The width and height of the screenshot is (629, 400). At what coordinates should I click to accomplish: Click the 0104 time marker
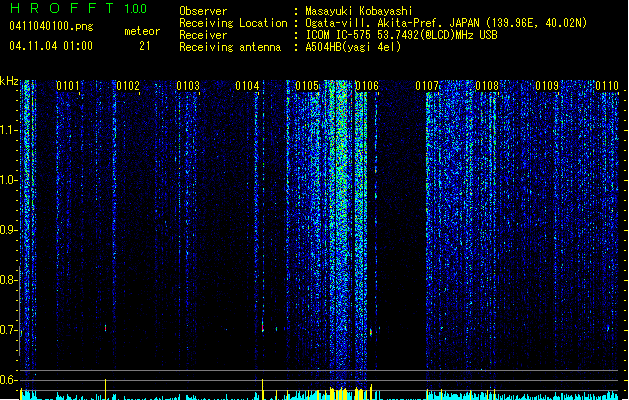click(x=247, y=86)
